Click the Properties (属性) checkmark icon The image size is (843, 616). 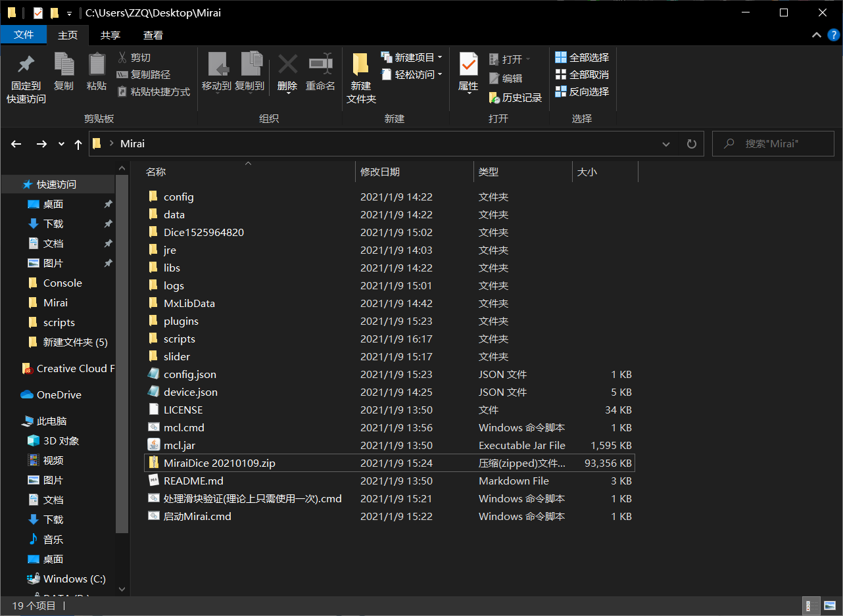[468, 64]
